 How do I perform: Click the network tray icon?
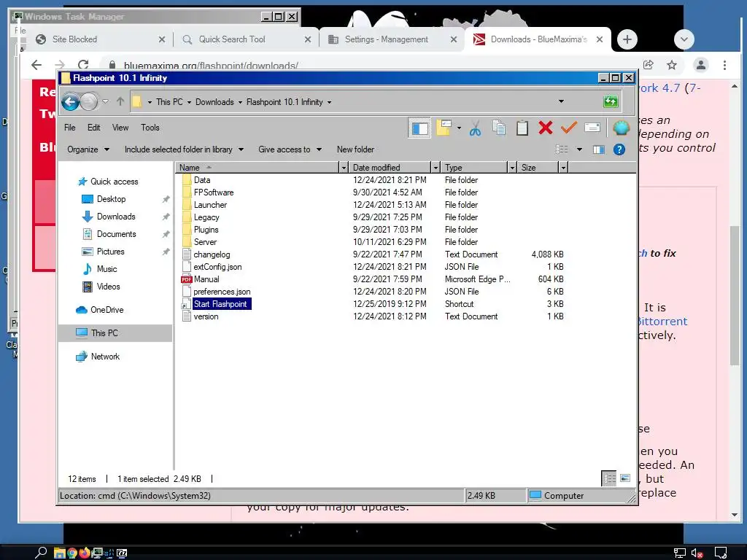point(679,553)
